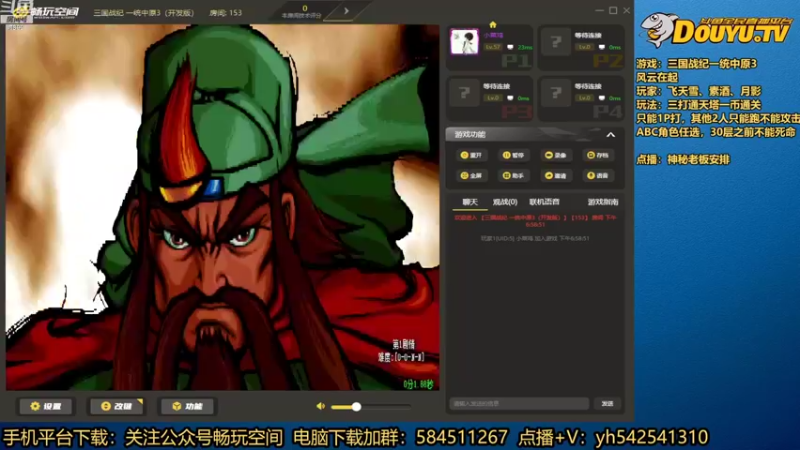Click the P1 Lv.57 level badge
This screenshot has height=450, width=800.
click(x=493, y=47)
